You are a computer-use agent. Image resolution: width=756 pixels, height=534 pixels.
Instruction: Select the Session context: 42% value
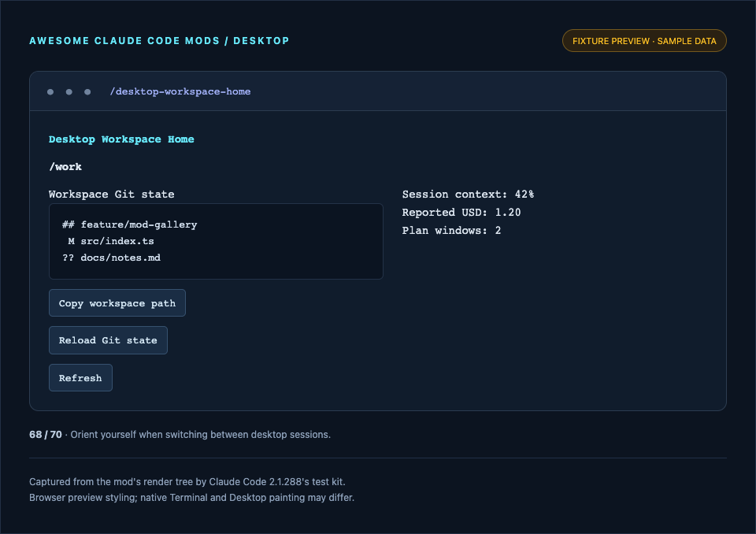(x=468, y=195)
